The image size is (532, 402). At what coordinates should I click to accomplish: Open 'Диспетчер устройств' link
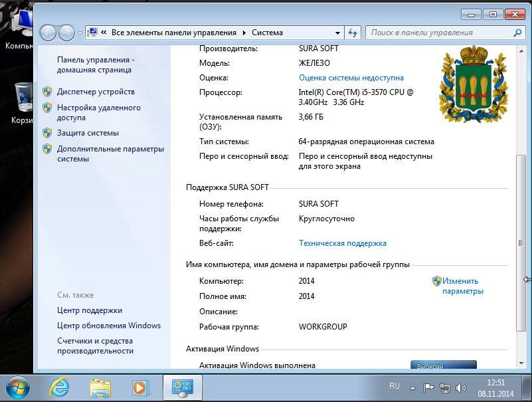click(x=96, y=92)
